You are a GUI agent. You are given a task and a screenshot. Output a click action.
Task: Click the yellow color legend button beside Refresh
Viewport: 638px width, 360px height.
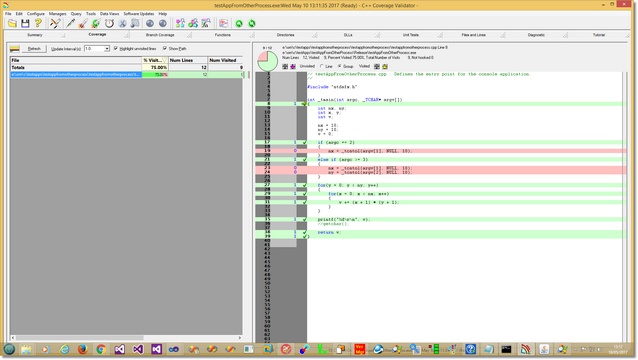coord(15,49)
